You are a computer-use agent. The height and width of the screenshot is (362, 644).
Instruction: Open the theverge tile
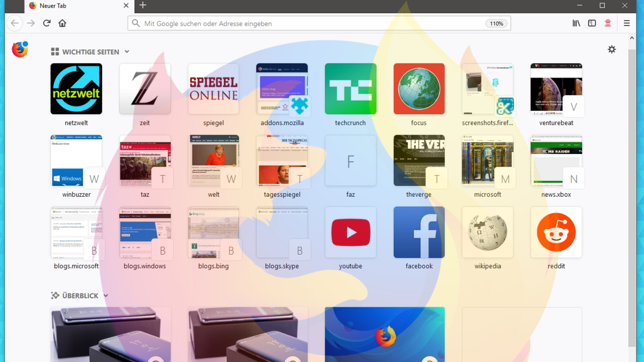[x=419, y=160]
